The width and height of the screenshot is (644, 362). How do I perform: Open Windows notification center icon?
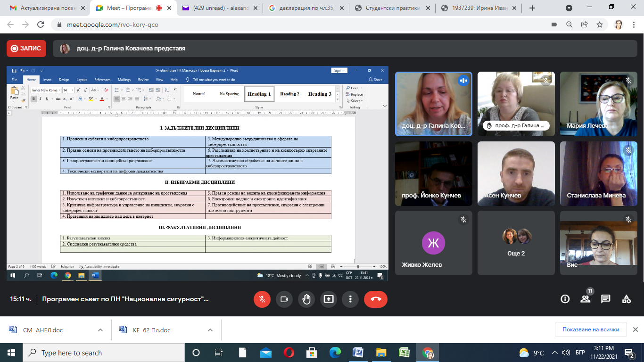point(629,353)
